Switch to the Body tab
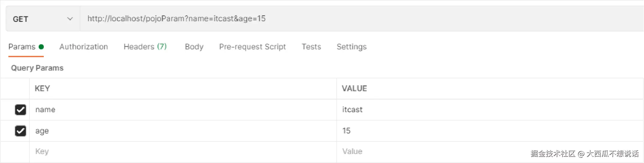The image size is (644, 163). point(194,47)
